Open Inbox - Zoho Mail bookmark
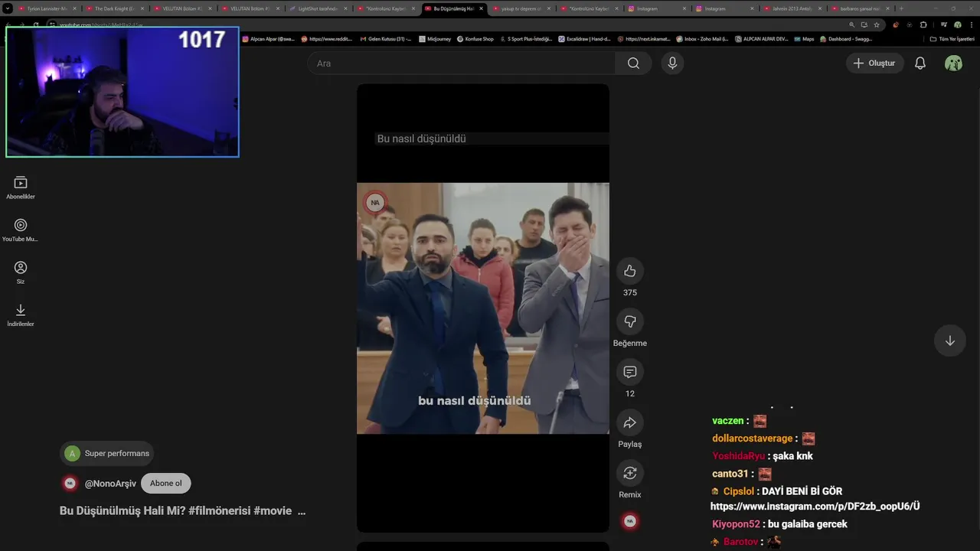The height and width of the screenshot is (551, 980). coord(703,39)
